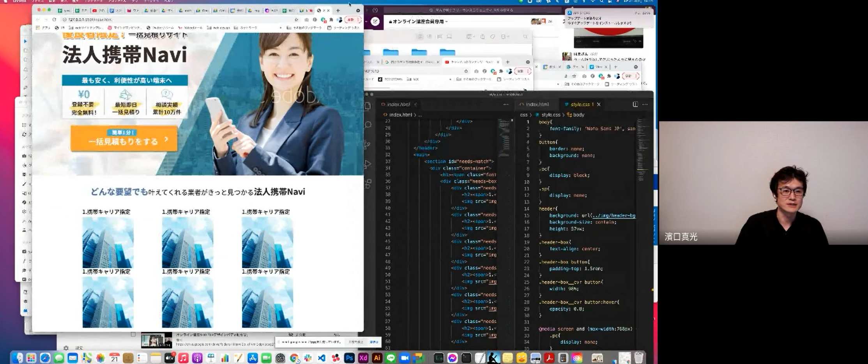Open VS Code Extensions view
The image size is (868, 364).
point(368,183)
